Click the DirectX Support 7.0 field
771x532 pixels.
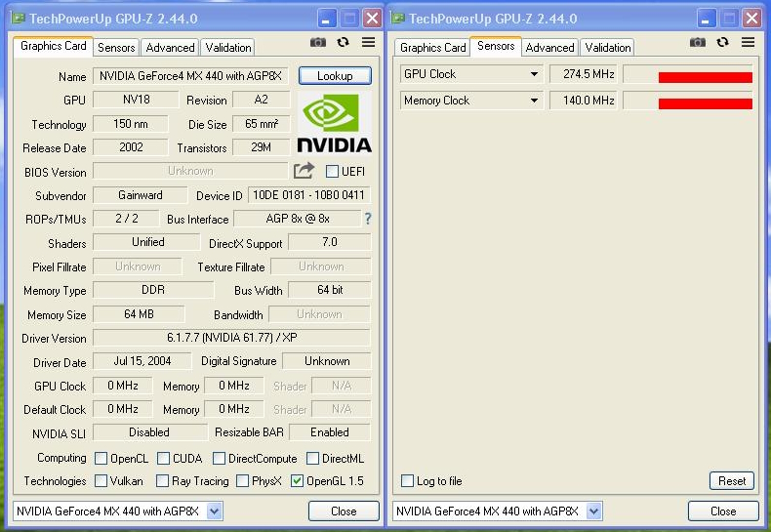tap(330, 242)
